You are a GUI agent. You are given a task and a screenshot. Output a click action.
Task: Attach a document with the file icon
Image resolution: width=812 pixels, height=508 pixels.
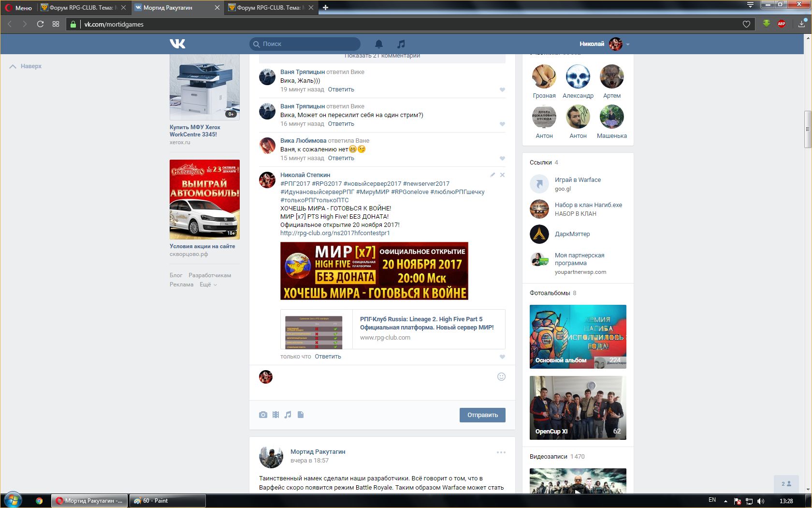[x=301, y=415]
